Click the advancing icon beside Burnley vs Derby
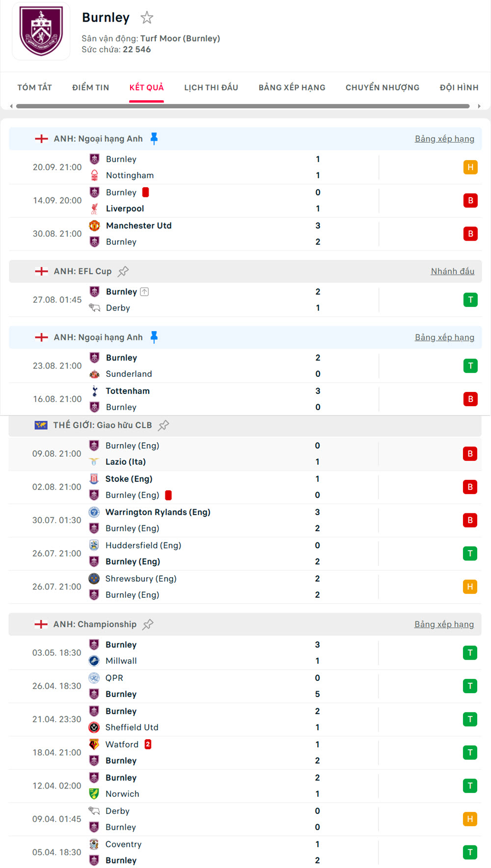 [144, 292]
